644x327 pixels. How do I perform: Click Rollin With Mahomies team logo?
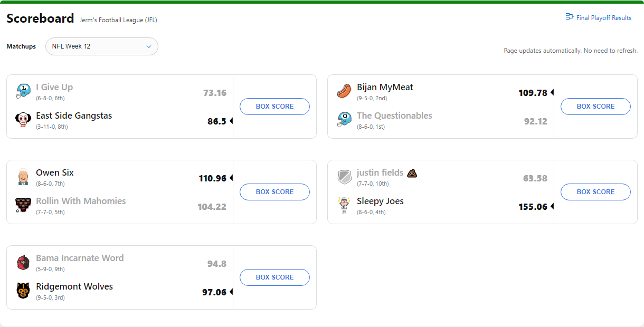click(23, 205)
